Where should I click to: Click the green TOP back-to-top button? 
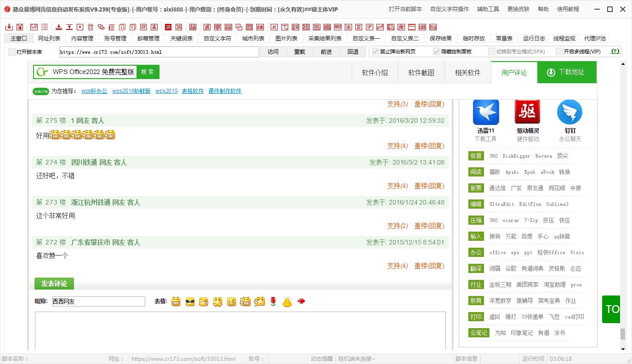coord(611,309)
